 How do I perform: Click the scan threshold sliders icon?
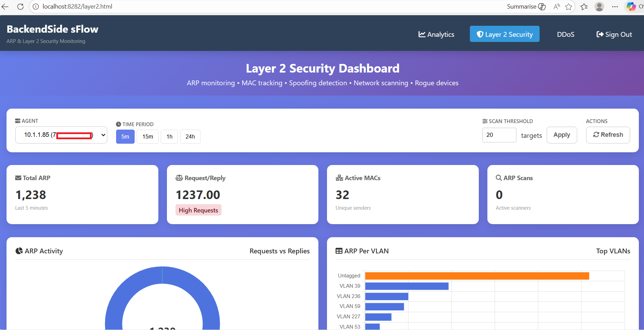484,121
